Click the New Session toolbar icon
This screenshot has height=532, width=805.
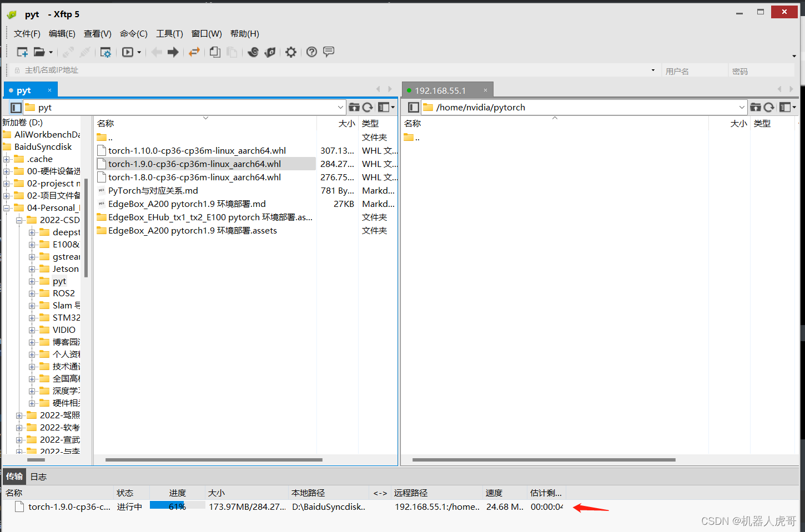22,52
